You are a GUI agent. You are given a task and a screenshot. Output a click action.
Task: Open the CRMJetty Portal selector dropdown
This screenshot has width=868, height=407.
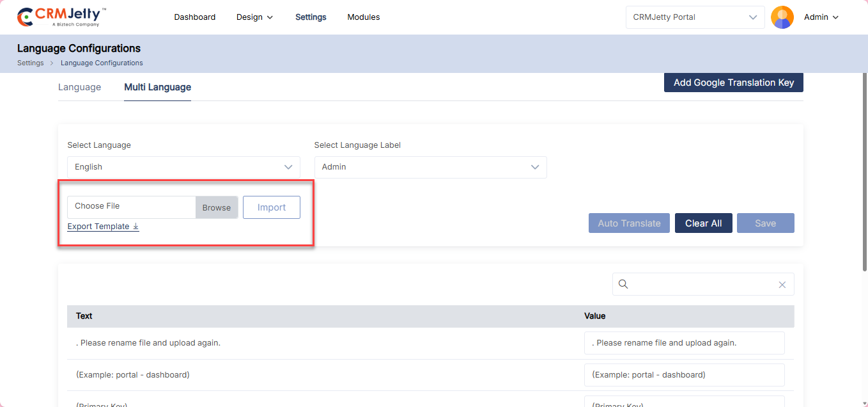695,17
